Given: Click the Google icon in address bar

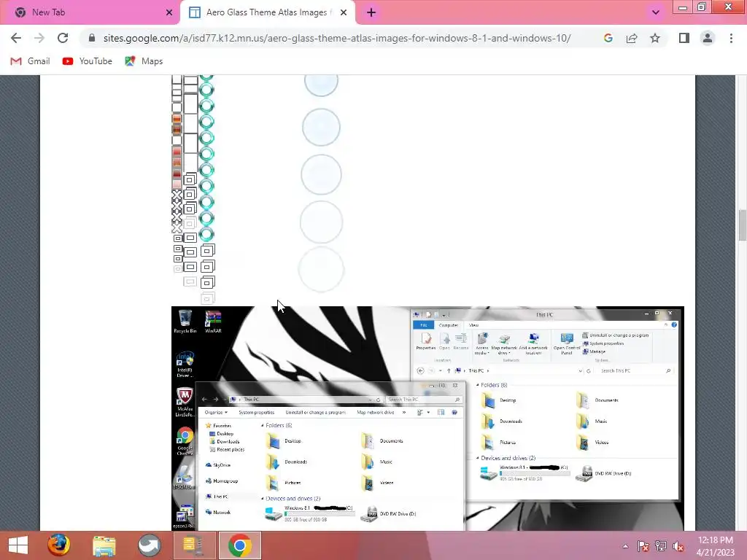Looking at the screenshot, I should coord(608,38).
